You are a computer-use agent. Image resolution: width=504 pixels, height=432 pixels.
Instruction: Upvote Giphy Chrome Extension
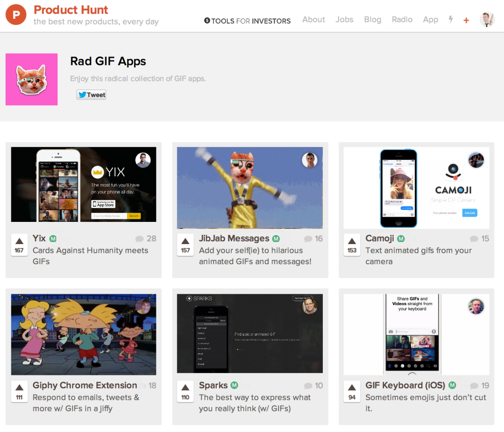(x=19, y=392)
